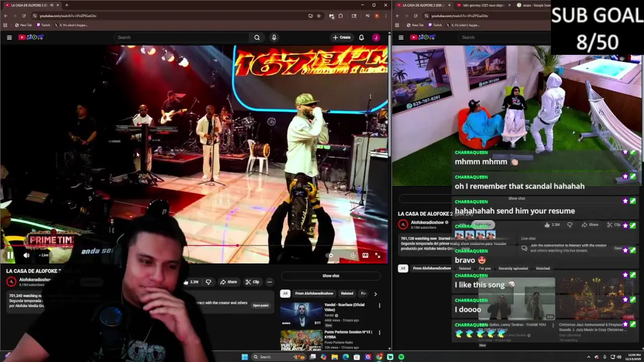Image resolution: width=644 pixels, height=362 pixels.
Task: Switch to the aespa Google Search tab
Action: click(534, 5)
